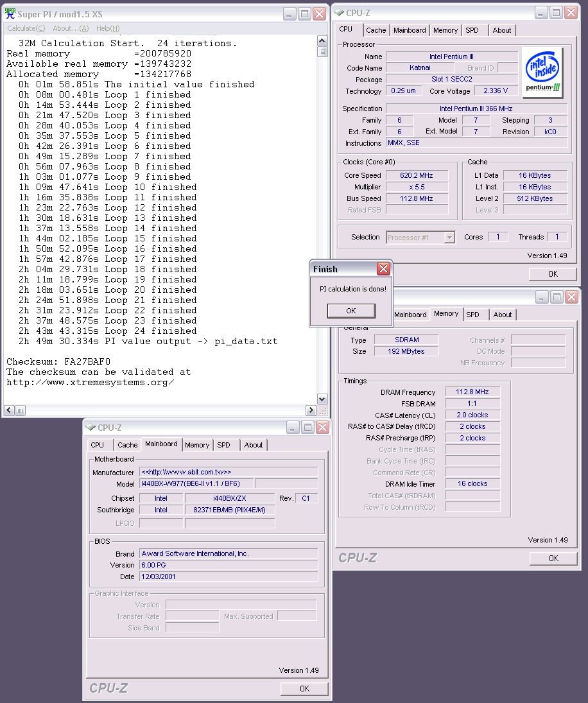Screen dimensions: 588x703
Task: Click the BIOS Brand Award Software field
Action: 229,553
